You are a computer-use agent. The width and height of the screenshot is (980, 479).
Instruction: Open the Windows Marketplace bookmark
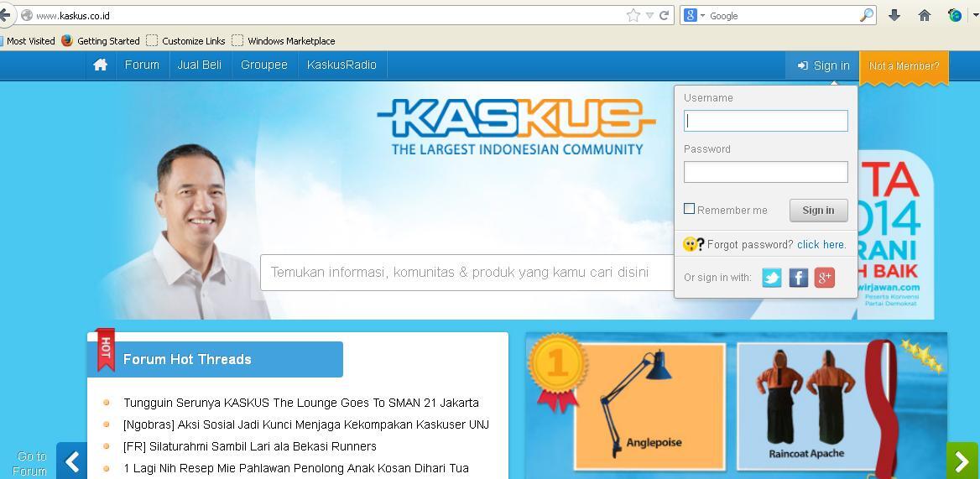(x=284, y=41)
